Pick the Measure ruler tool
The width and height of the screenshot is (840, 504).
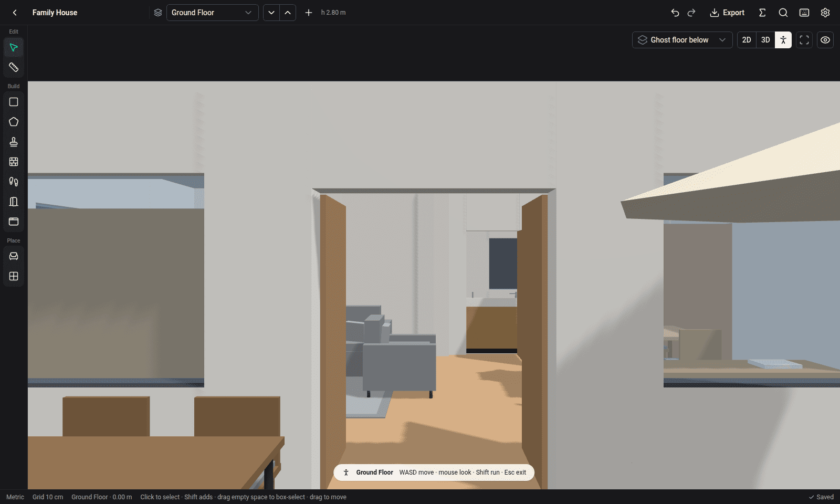click(x=14, y=67)
